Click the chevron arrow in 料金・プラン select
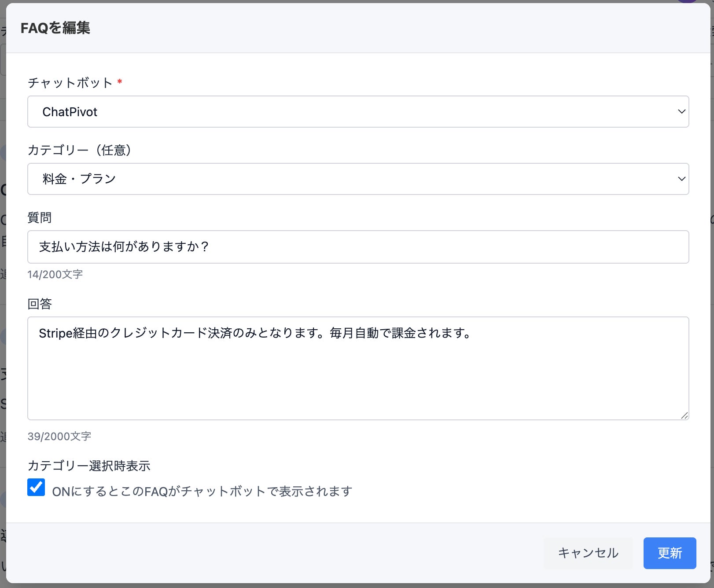This screenshot has width=714, height=588. 681,179
